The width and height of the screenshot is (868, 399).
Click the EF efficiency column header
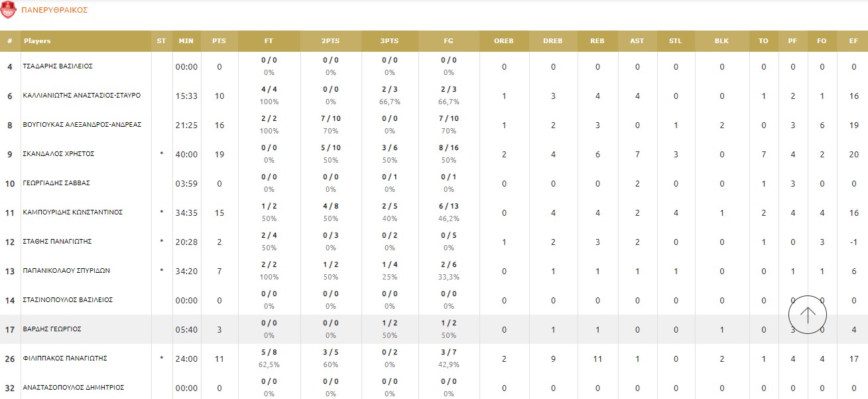point(854,41)
